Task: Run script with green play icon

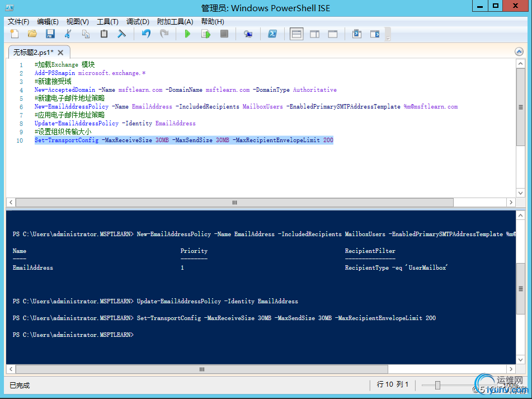Action: (187, 34)
